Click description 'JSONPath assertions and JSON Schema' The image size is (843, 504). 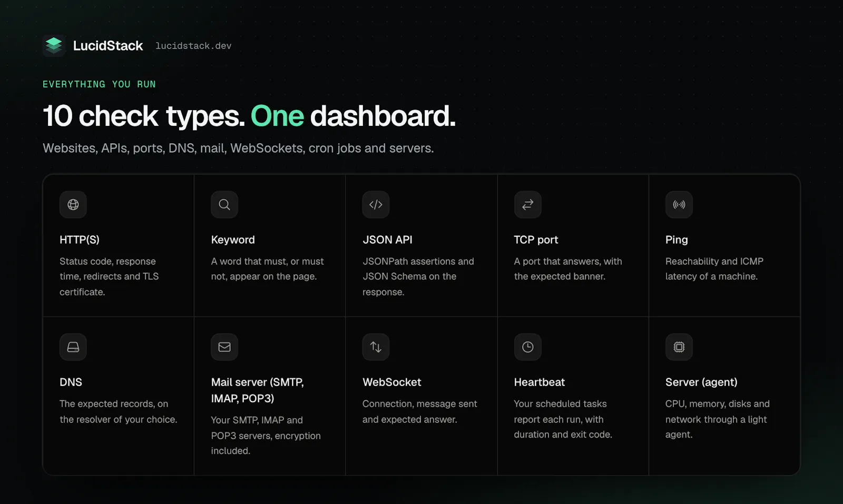(418, 276)
